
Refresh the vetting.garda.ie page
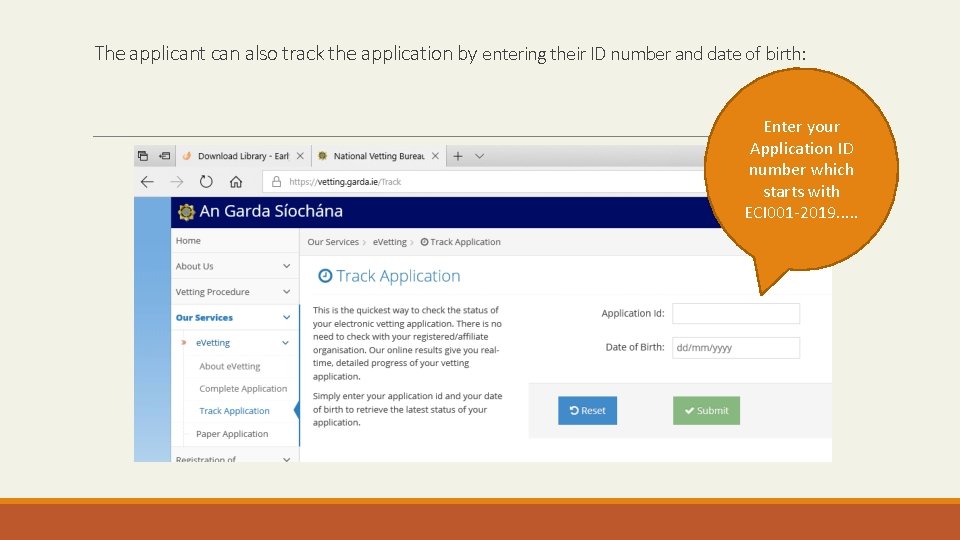[206, 182]
